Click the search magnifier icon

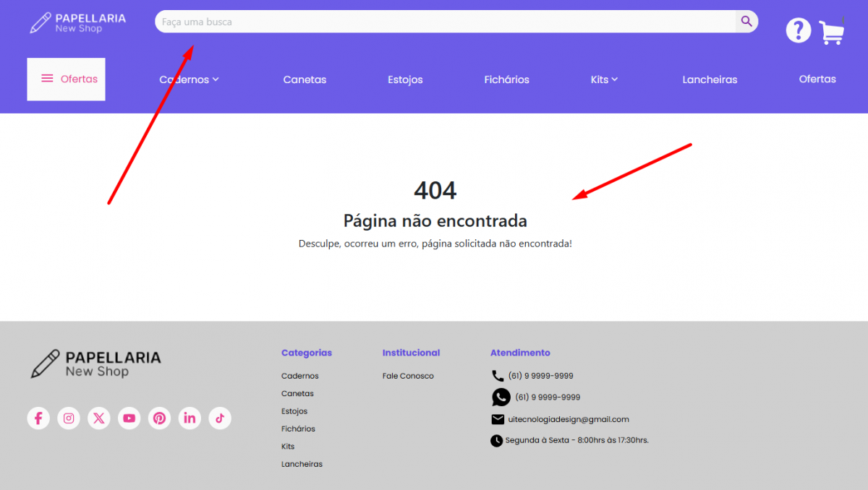tap(746, 22)
